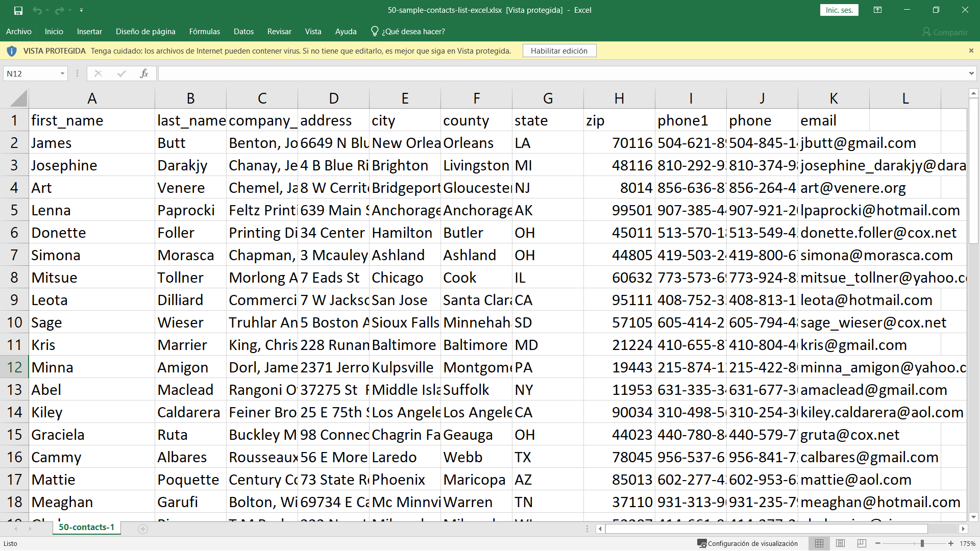Image resolution: width=980 pixels, height=551 pixels.
Task: Switch to Normal view icon
Action: pos(819,544)
